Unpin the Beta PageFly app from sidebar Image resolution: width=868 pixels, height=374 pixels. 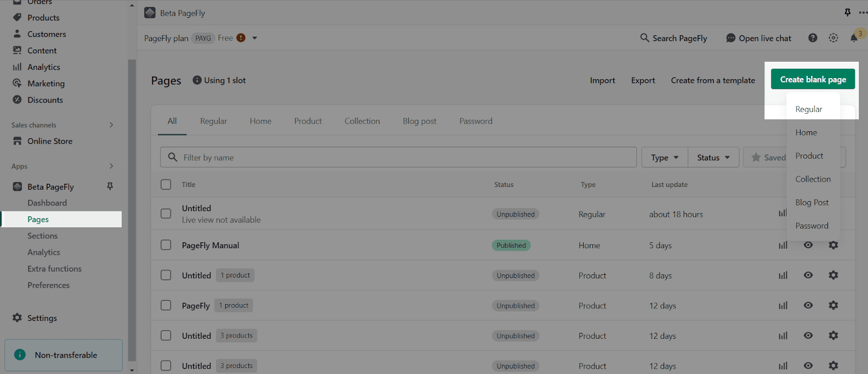110,186
